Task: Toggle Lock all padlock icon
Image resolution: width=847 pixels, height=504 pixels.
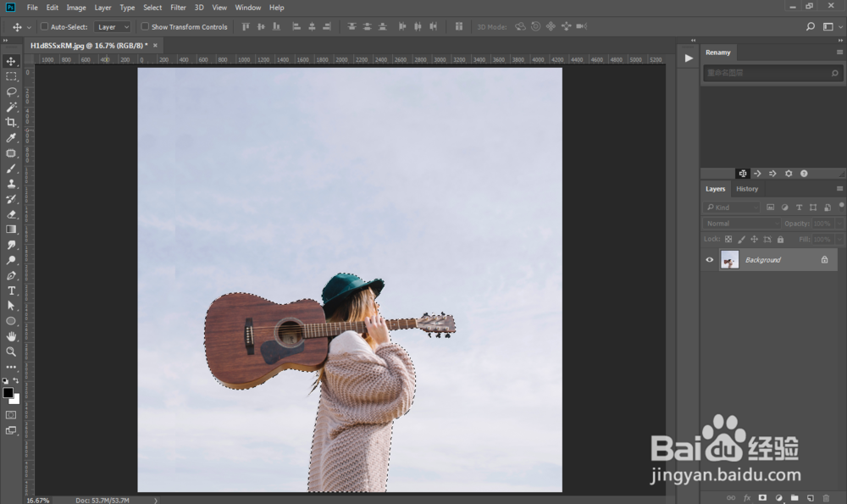Action: tap(780, 240)
